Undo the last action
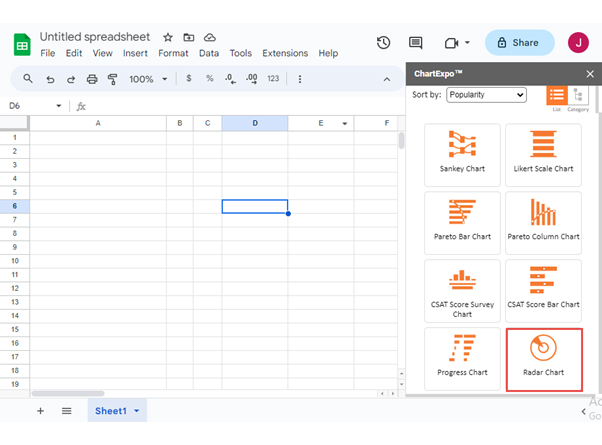This screenshot has width=602, height=445. tap(50, 79)
